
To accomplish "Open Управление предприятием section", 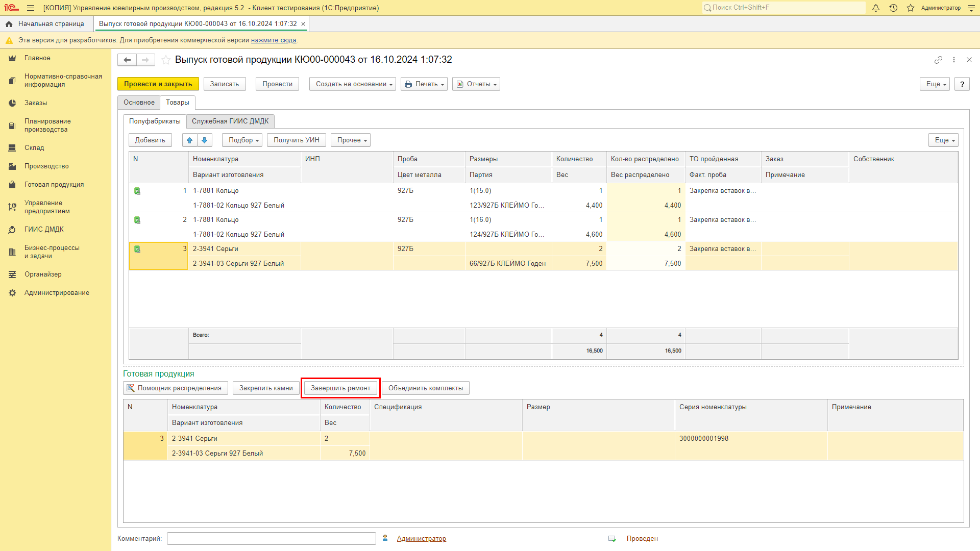I will point(47,207).
